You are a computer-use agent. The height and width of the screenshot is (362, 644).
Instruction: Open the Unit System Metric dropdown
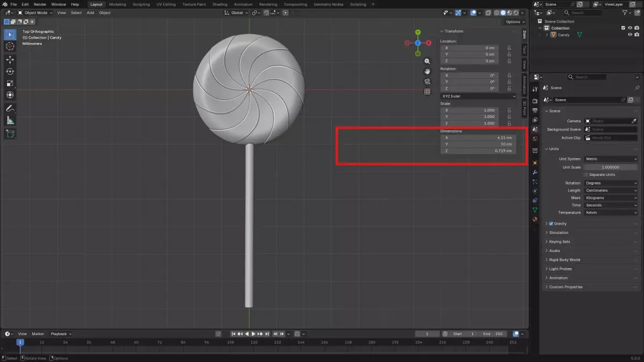tap(611, 159)
